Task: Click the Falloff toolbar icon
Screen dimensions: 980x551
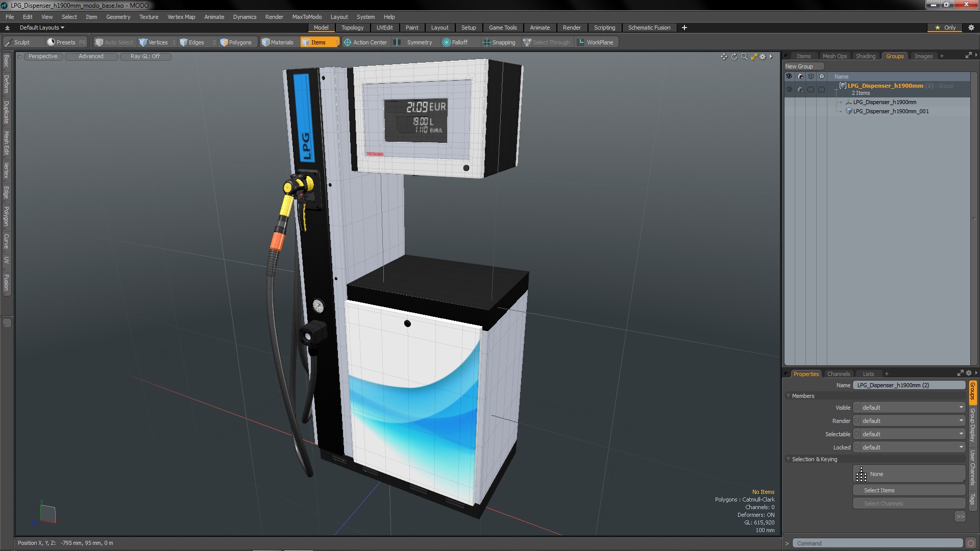Action: 447,42
